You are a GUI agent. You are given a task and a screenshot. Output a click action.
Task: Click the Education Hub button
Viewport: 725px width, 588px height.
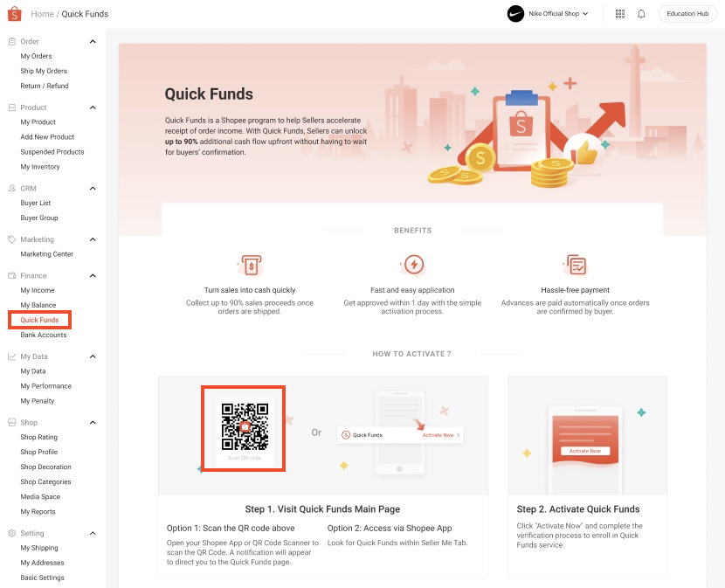(x=687, y=13)
